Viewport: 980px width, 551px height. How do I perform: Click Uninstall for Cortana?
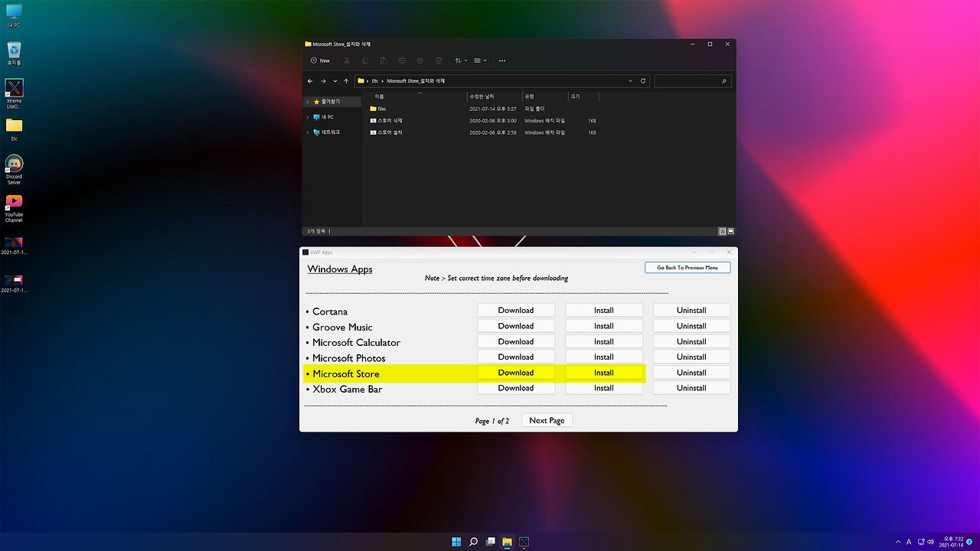[x=691, y=310]
